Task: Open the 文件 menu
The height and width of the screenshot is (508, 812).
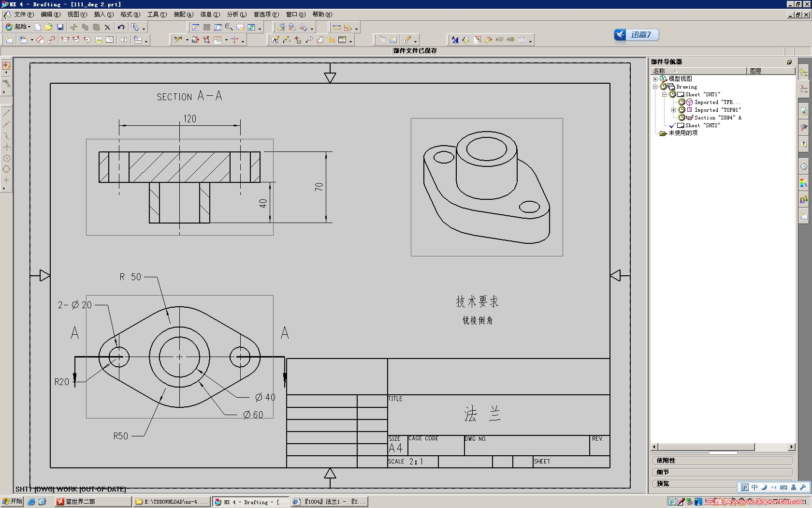Action: [x=24, y=15]
